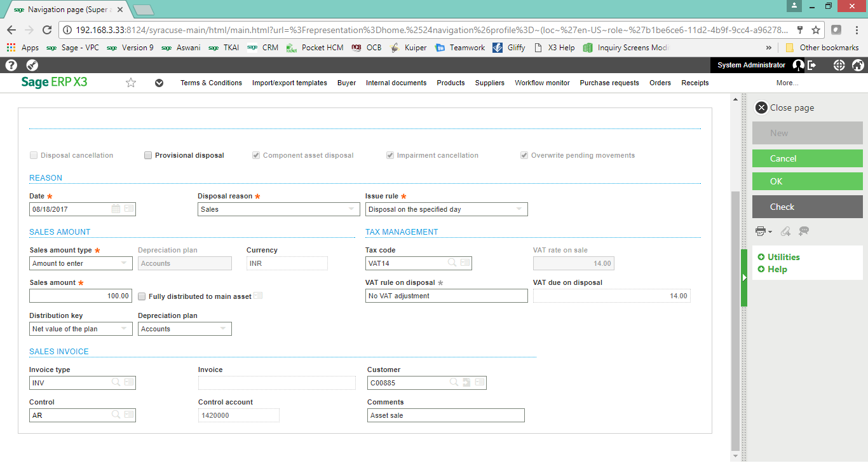This screenshot has height=463, width=868.
Task: Click the home icon in top bar
Action: click(x=857, y=65)
